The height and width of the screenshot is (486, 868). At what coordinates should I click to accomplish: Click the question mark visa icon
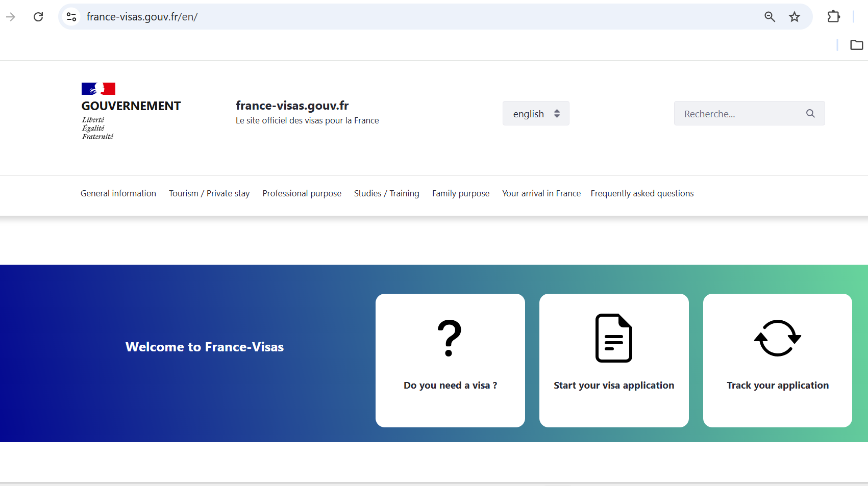click(x=450, y=338)
